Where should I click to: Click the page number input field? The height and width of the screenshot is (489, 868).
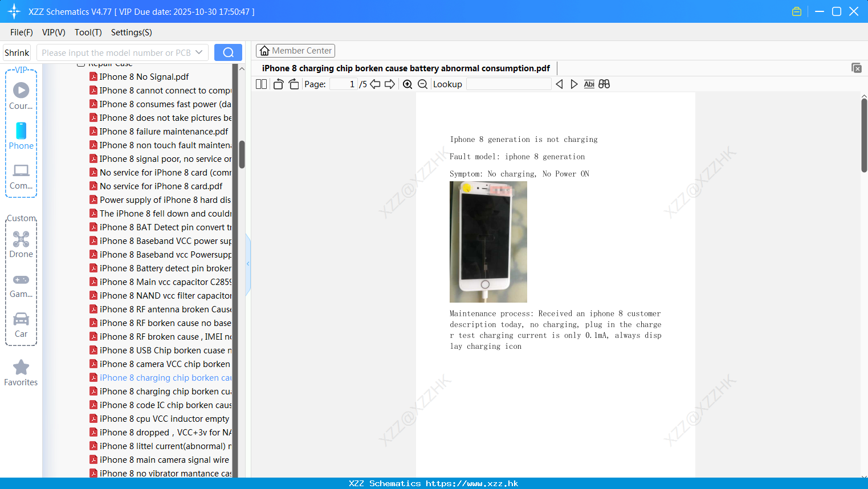point(343,84)
